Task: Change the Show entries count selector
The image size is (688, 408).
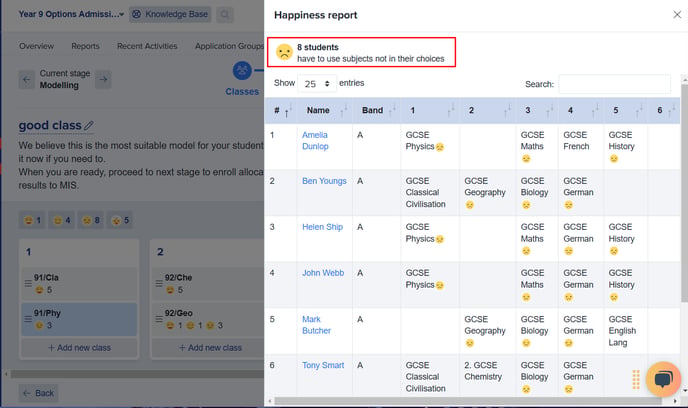Action: pyautogui.click(x=317, y=83)
